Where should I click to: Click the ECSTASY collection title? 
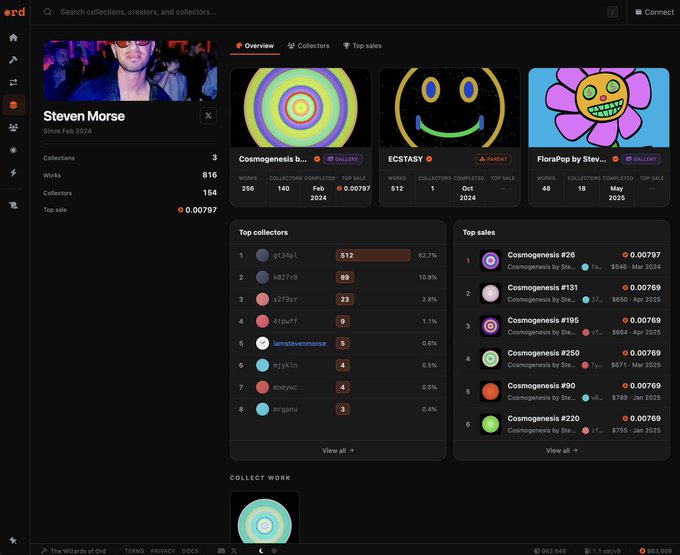click(x=405, y=159)
